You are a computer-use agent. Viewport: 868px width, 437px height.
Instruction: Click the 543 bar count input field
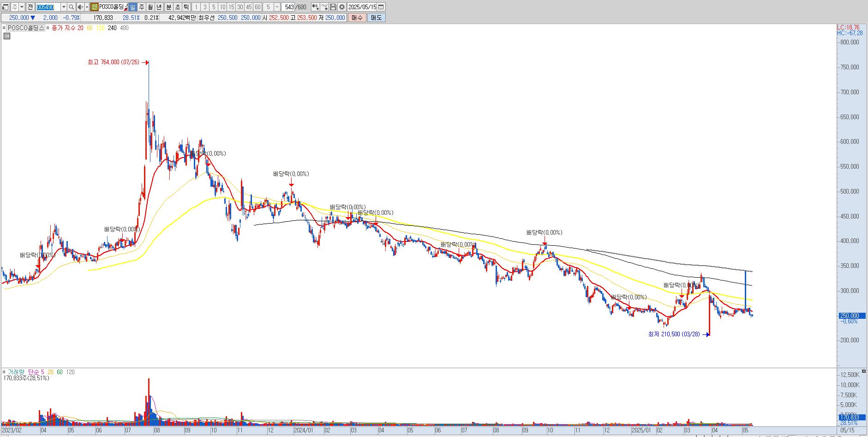point(288,7)
